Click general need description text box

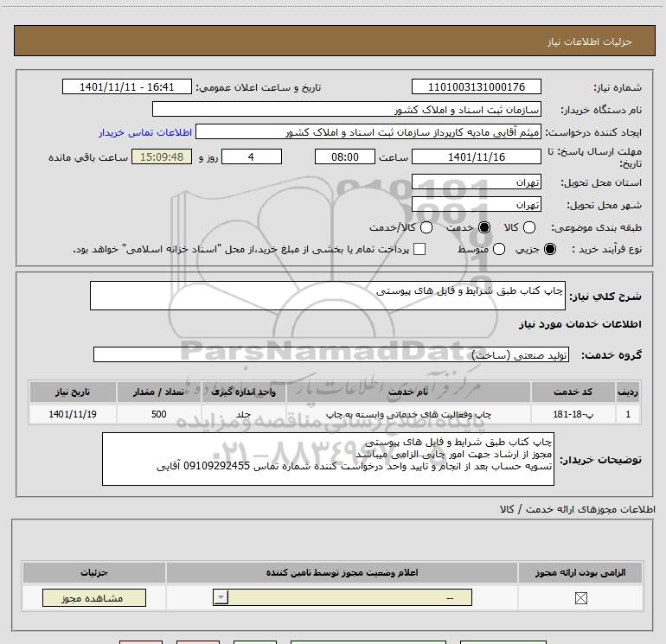(x=328, y=296)
